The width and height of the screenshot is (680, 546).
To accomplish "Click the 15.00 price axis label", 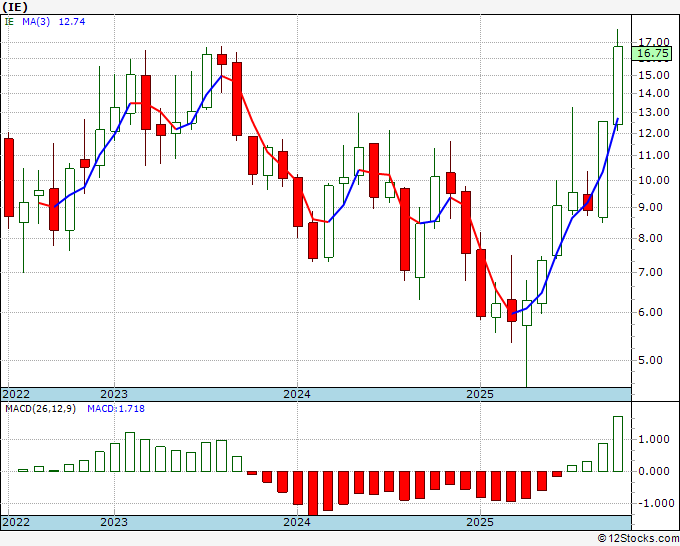I will coord(654,75).
